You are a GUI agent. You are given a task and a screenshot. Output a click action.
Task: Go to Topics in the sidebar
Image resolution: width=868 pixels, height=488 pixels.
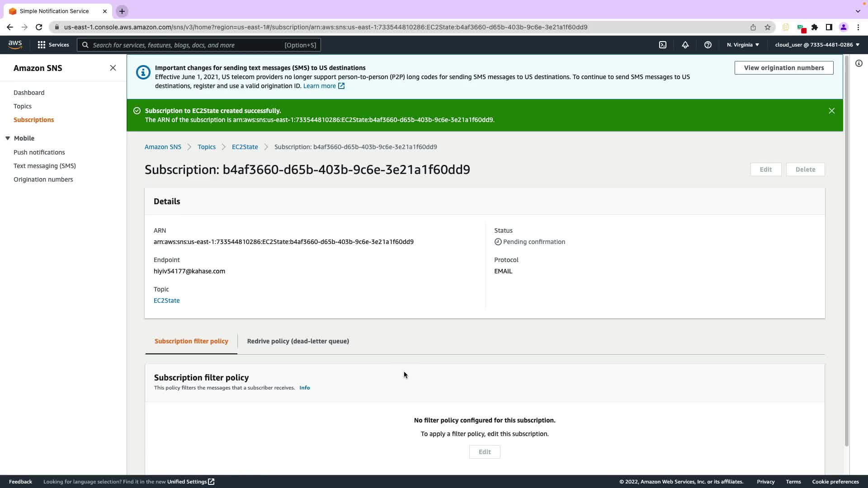(x=23, y=106)
